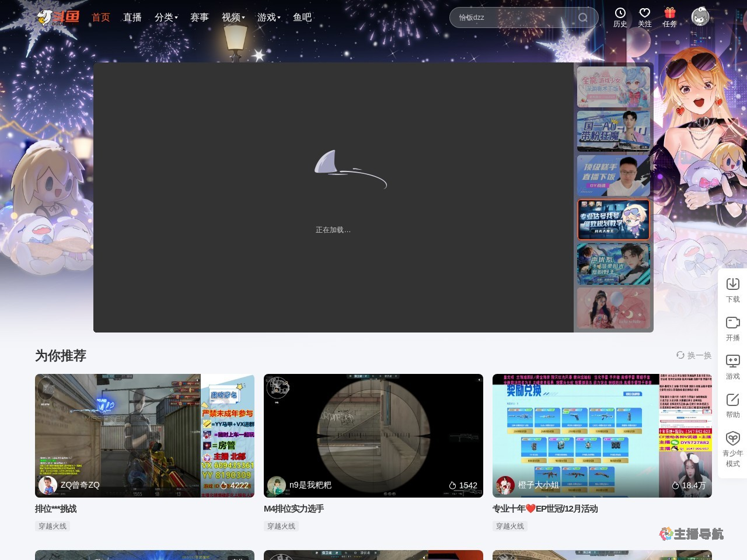
Task: Expand the 分类 dropdown menu
Action: pos(166,17)
